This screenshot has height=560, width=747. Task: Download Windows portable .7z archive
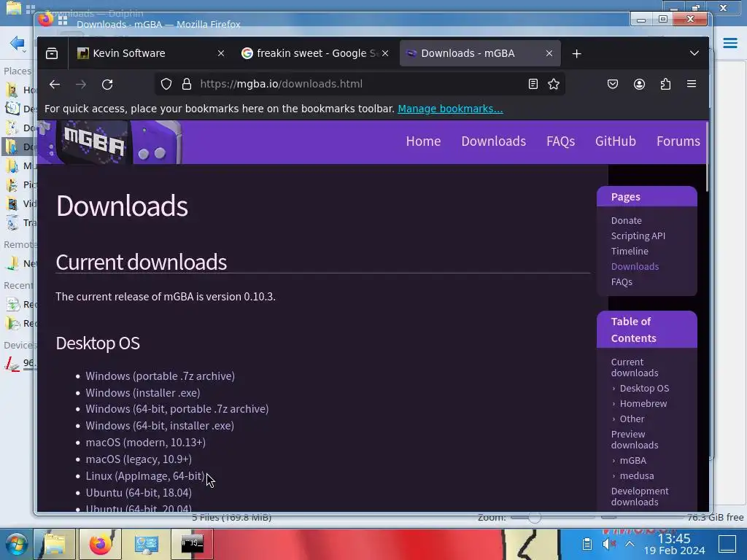pyautogui.click(x=160, y=376)
